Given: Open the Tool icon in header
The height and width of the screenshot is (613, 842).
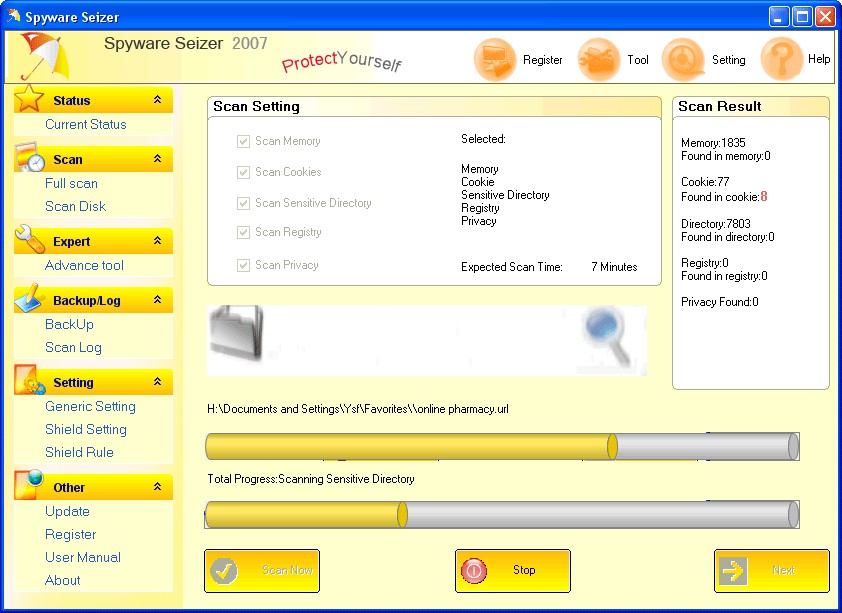Looking at the screenshot, I should point(599,60).
